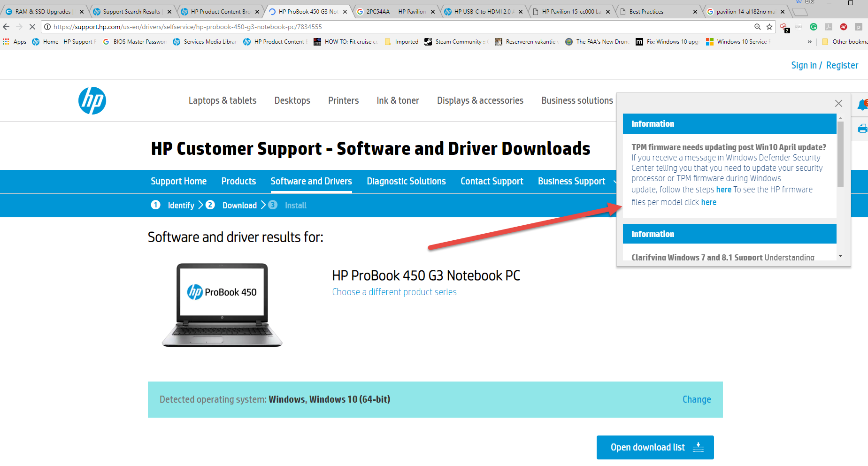868x466 pixels.
Task: Switch to HP Pavilion 15-cc000 tab
Action: pyautogui.click(x=571, y=12)
